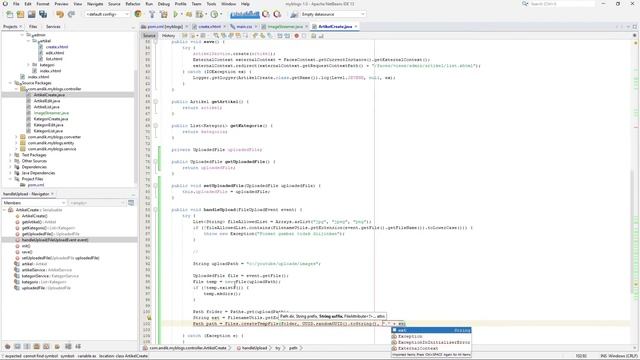640x360 pixels.
Task: Click the New File toolbar icon
Action: pos(9,14)
